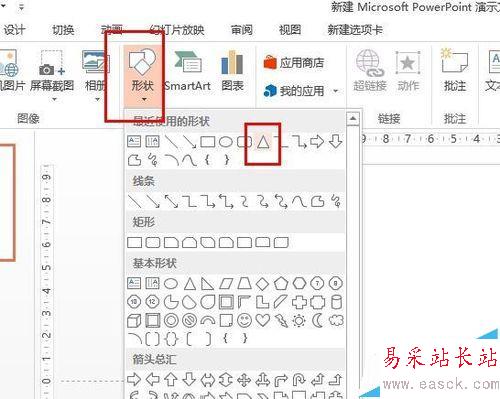Choose U-turn arrow under 箭头总汇
This screenshot has height=399, width=500.
tap(299, 379)
